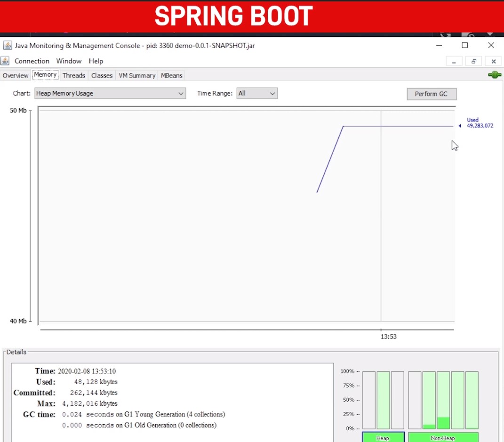The width and height of the screenshot is (504, 442).
Task: Restore the inner connection frame
Action: pos(473,61)
